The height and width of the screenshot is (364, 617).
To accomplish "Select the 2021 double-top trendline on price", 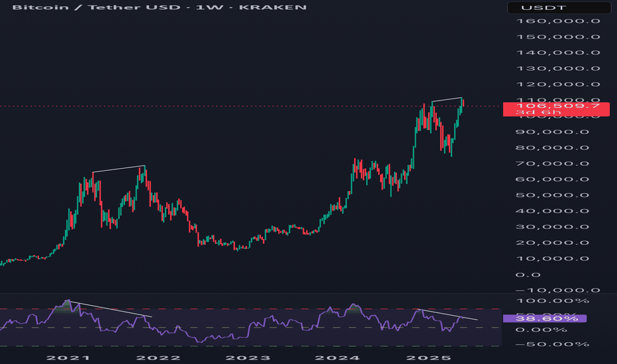I will (x=119, y=169).
